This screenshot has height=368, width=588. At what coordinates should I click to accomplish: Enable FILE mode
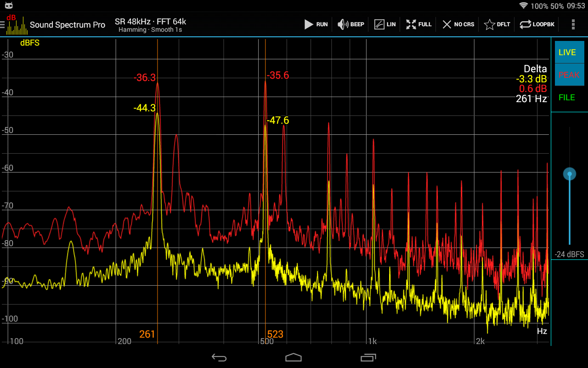569,97
